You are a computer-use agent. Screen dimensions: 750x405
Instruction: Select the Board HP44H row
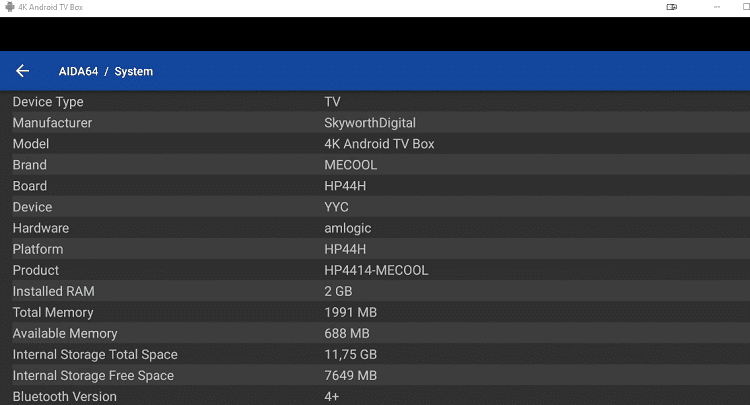pyautogui.click(x=375, y=186)
